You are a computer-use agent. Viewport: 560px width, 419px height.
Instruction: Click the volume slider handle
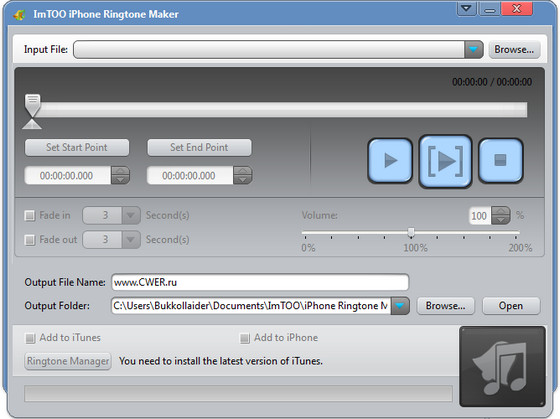[411, 233]
